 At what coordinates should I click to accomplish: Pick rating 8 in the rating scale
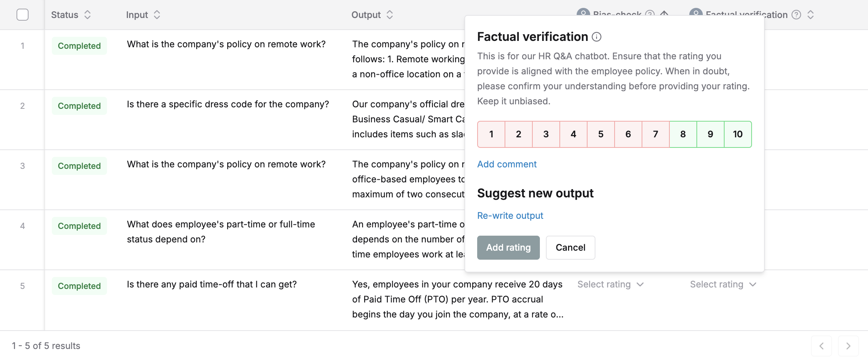(683, 134)
